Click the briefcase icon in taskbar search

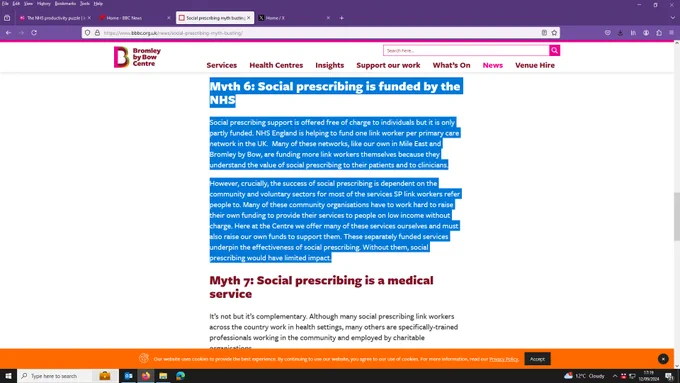tap(105, 376)
